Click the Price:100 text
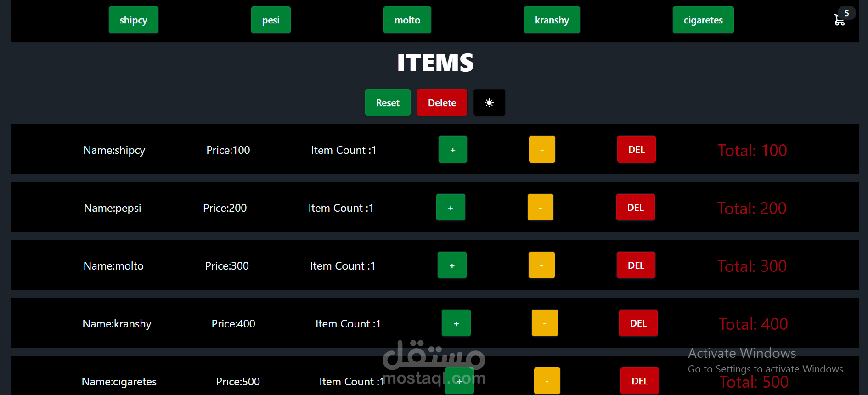Image resolution: width=868 pixels, height=395 pixels. [x=228, y=150]
